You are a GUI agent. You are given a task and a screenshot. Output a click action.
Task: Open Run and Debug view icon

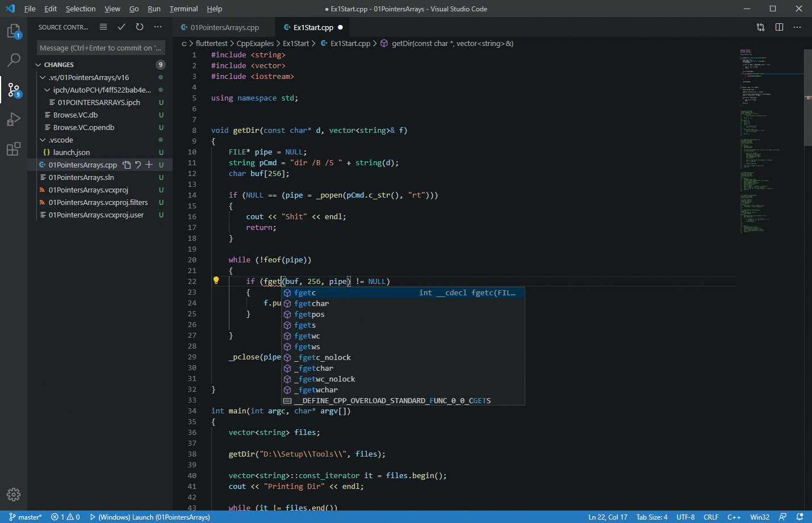[14, 119]
